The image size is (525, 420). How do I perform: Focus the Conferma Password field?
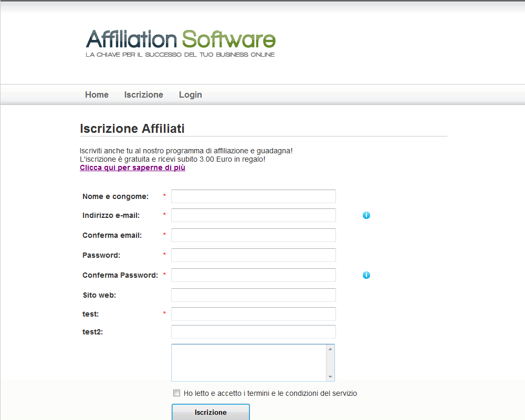point(253,275)
